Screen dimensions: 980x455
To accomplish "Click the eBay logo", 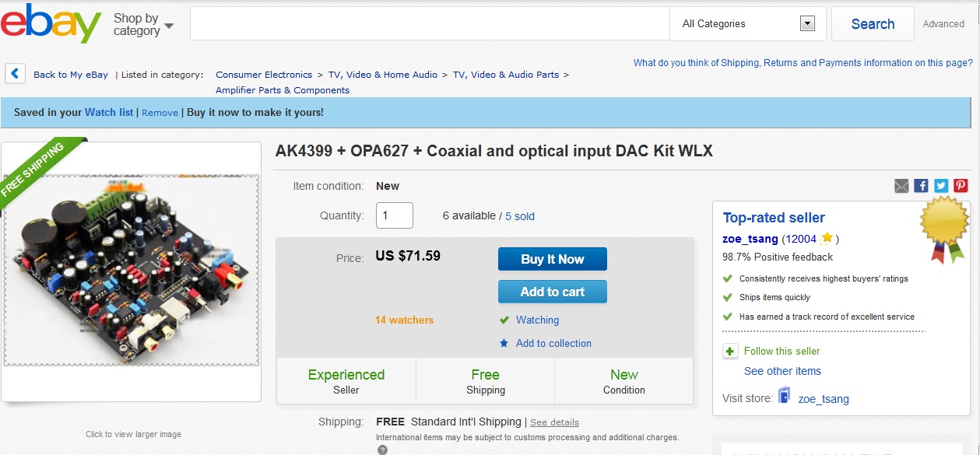I will point(51,23).
